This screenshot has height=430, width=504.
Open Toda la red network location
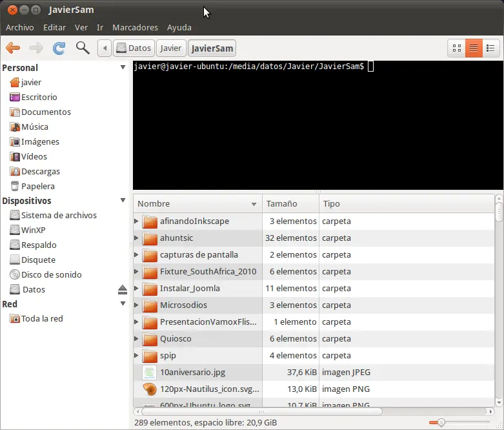42,318
